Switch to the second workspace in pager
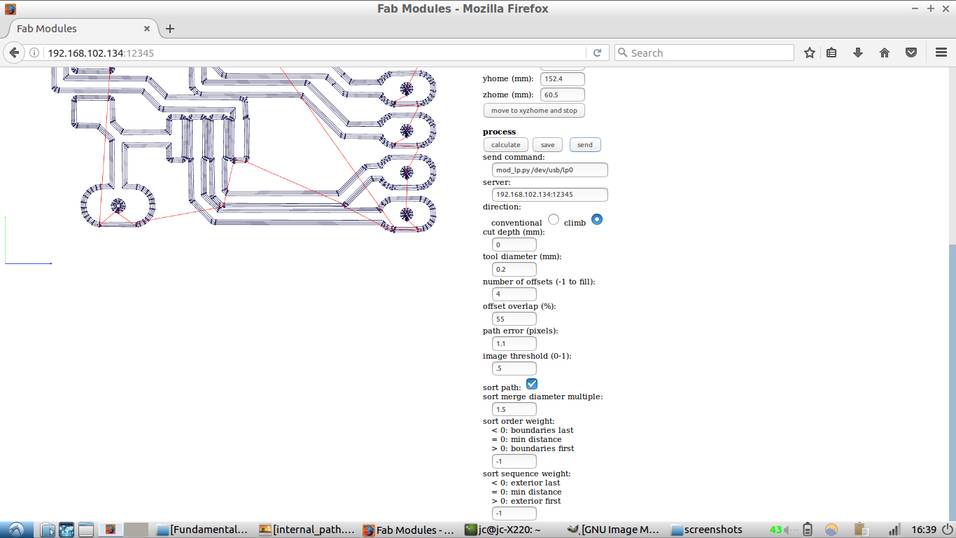This screenshot has height=538, width=956. 137,529
